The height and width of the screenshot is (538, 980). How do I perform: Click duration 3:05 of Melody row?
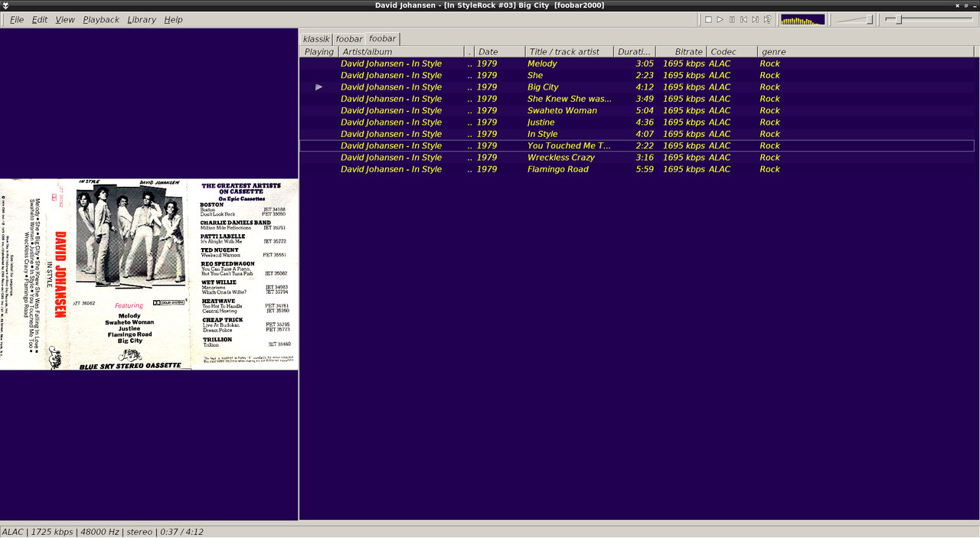pos(645,64)
